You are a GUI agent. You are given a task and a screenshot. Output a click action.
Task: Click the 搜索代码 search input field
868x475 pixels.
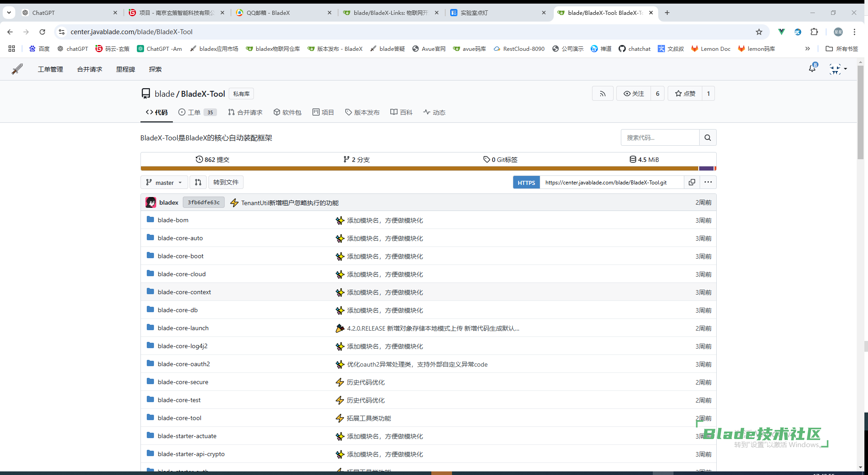coord(660,138)
